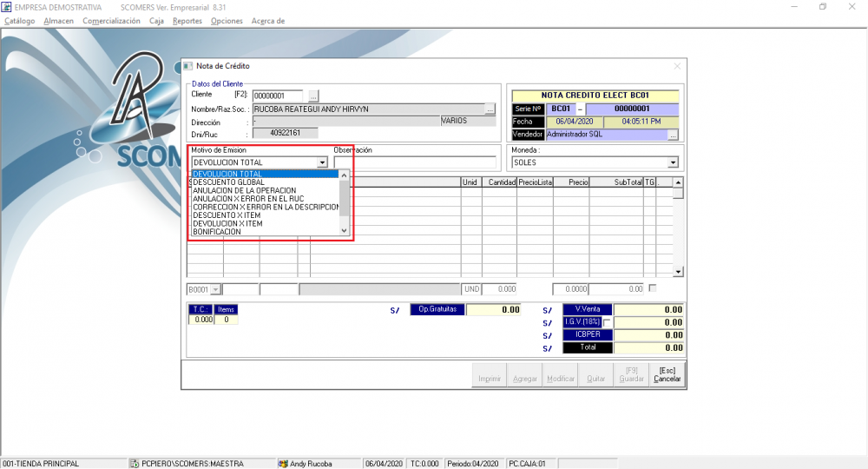The width and height of the screenshot is (868, 469).
Task: Click the Nombre/Raz.Soc. lookup button
Action: click(490, 109)
